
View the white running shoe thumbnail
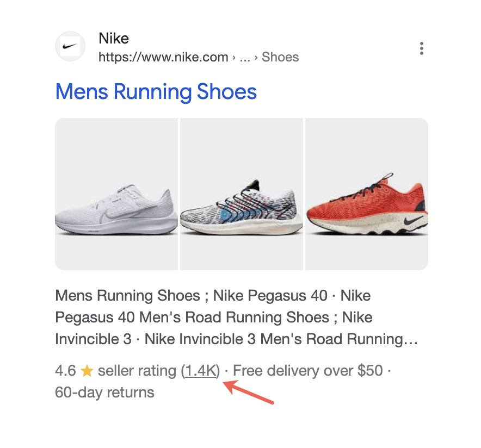tap(116, 194)
